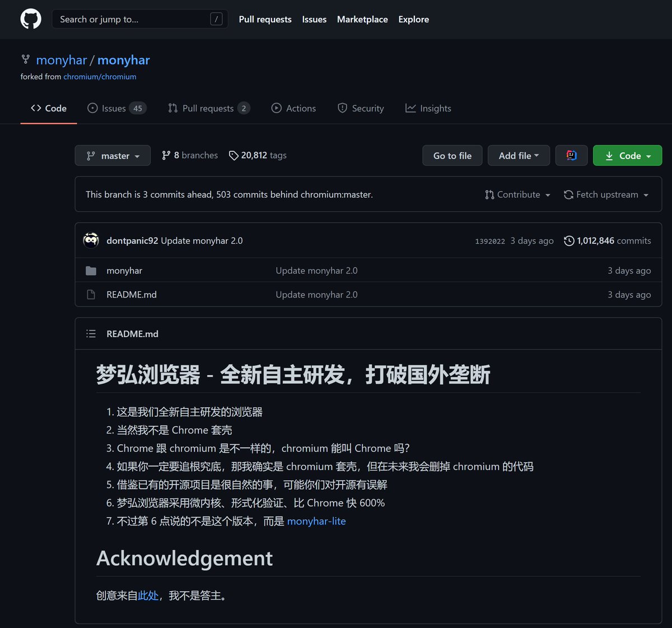
Task: Open the monyhar-lite link
Action: (x=316, y=521)
